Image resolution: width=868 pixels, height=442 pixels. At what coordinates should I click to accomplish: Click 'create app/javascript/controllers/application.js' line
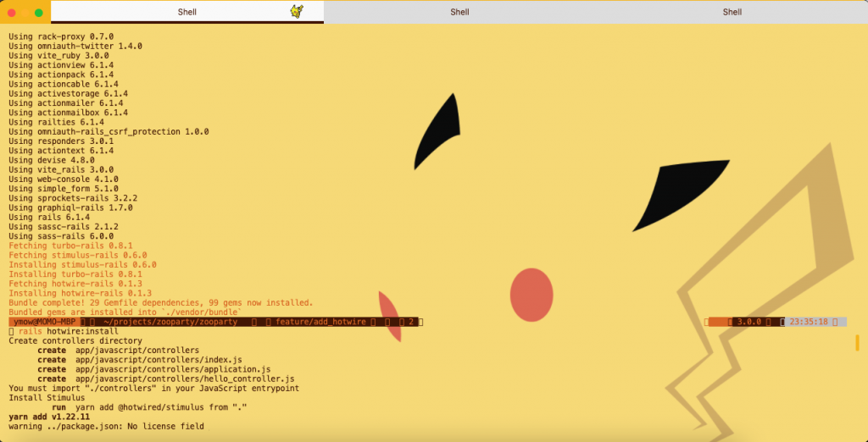pyautogui.click(x=154, y=369)
